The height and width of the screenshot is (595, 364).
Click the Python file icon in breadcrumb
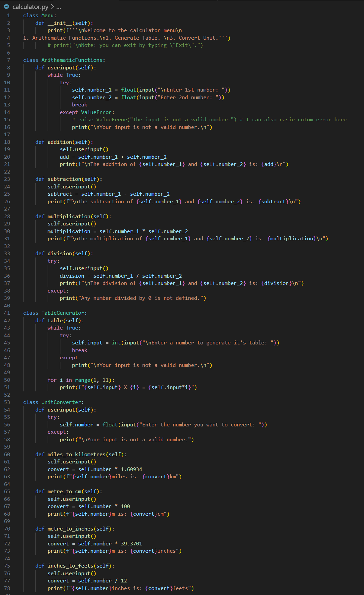point(6,7)
